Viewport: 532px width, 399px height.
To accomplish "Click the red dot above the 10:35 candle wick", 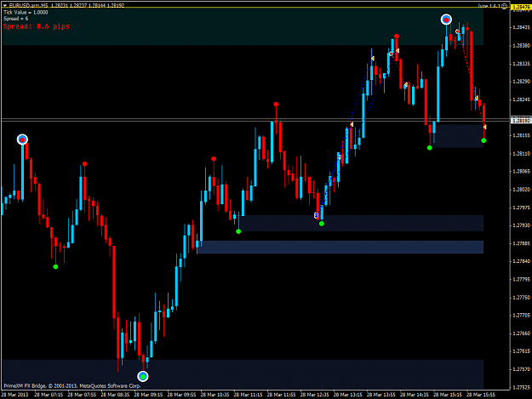I will coord(214,158).
